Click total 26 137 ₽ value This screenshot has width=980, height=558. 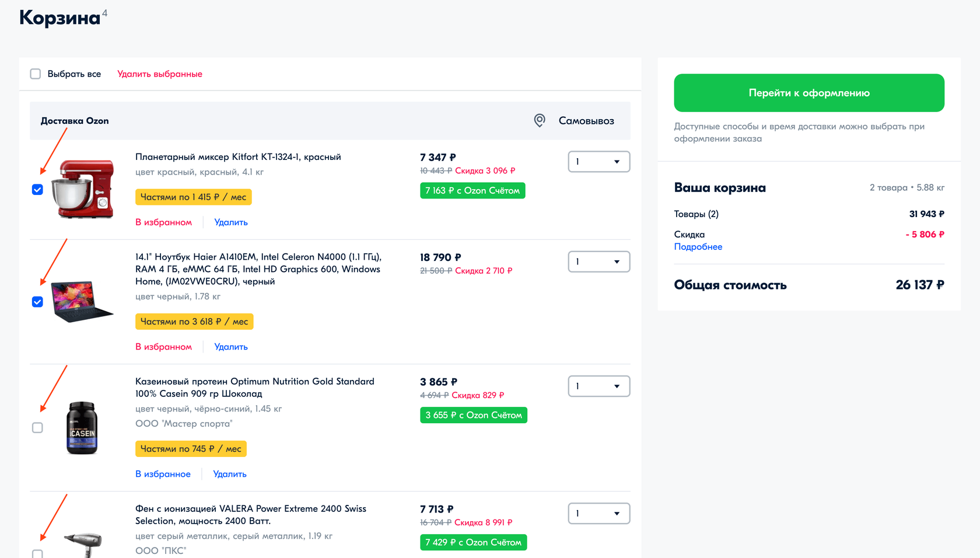920,285
